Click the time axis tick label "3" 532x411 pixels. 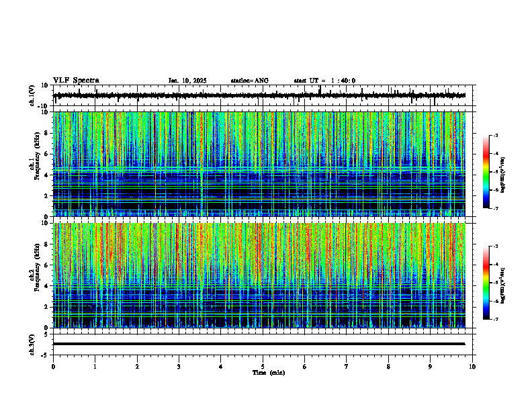[179, 367]
